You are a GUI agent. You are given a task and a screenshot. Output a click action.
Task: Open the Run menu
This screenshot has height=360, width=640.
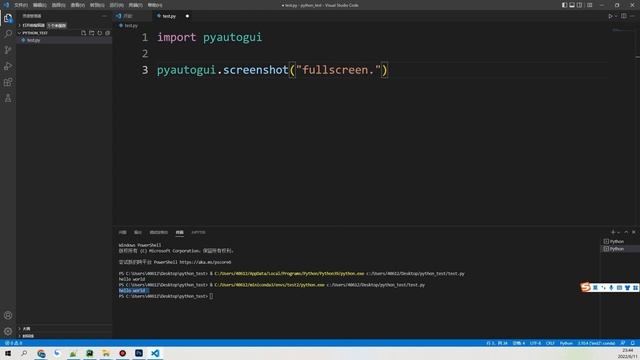point(116,5)
